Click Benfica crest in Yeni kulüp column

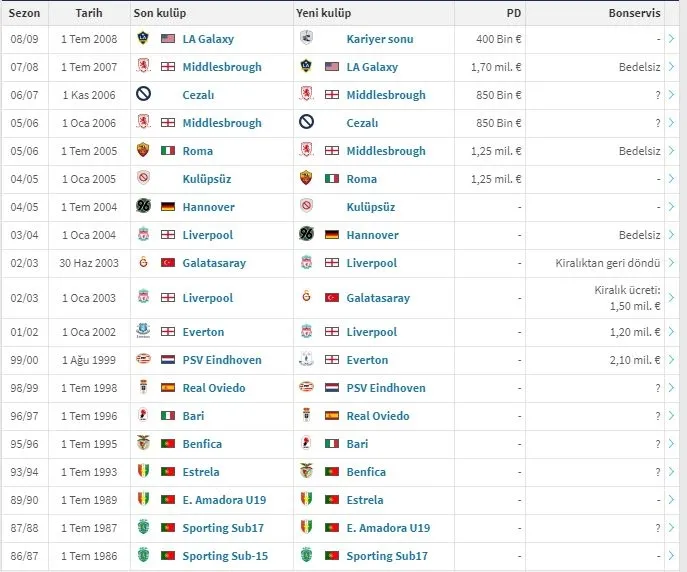[306, 472]
